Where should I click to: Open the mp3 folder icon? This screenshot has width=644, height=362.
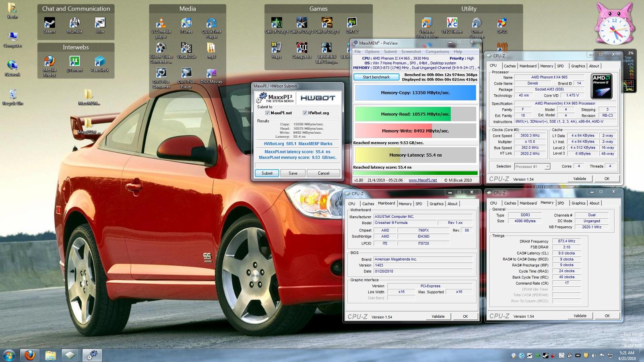[211, 51]
